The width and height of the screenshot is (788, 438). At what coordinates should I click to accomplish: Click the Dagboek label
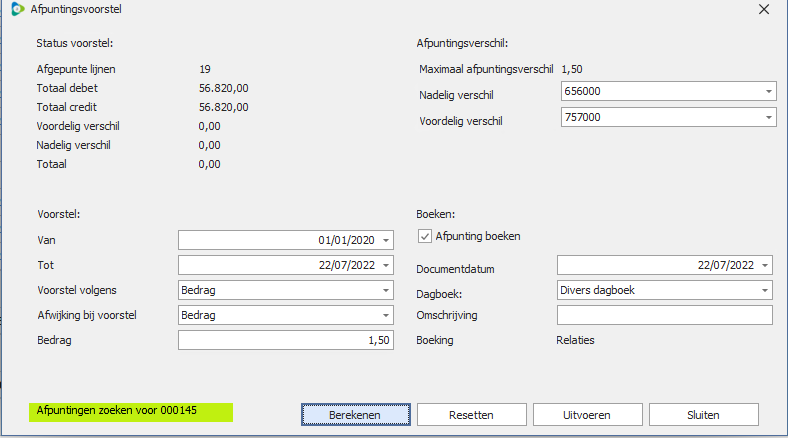point(439,294)
